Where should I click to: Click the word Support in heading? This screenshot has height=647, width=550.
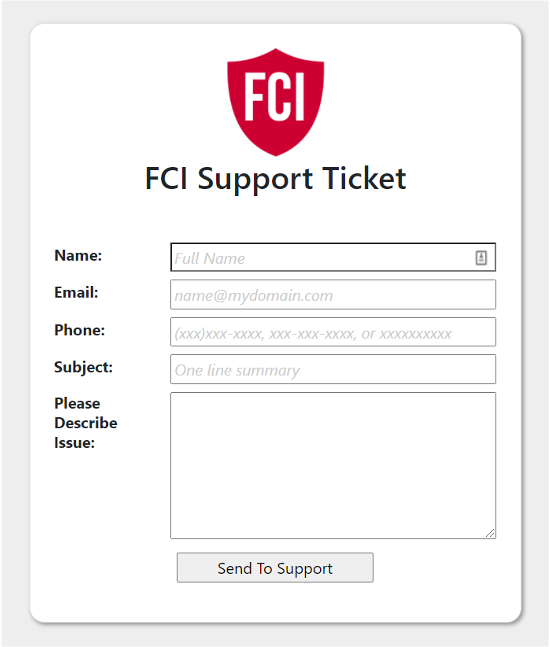click(255, 180)
